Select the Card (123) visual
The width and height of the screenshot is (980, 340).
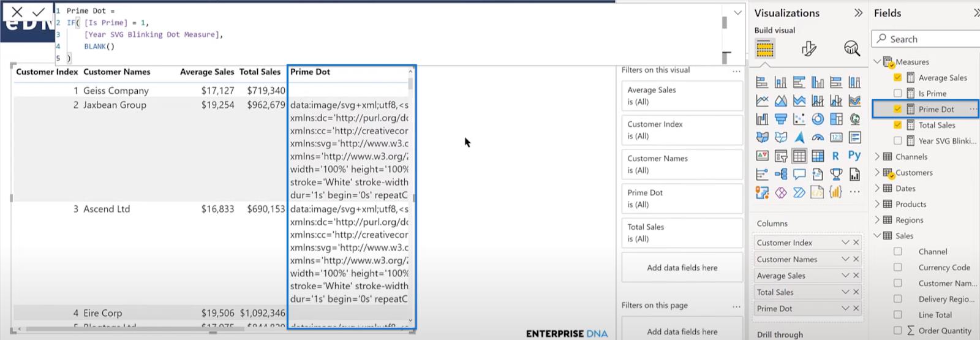(836, 137)
